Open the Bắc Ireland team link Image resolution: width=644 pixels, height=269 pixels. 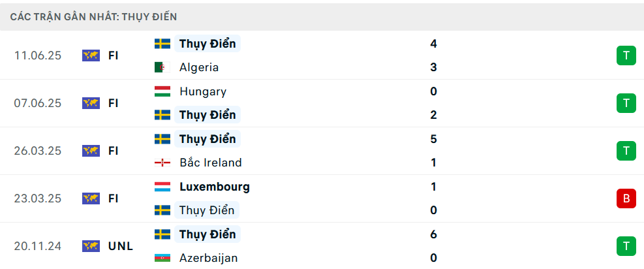(210, 163)
